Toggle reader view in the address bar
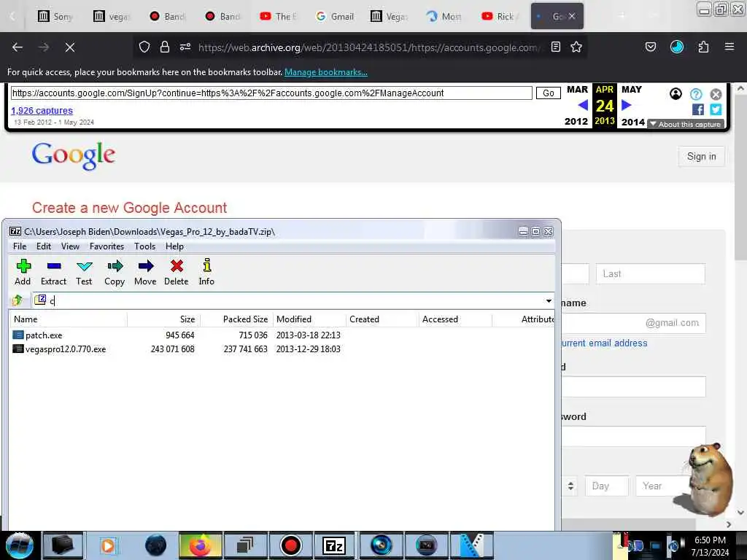Viewport: 747px width, 560px height. [x=555, y=47]
